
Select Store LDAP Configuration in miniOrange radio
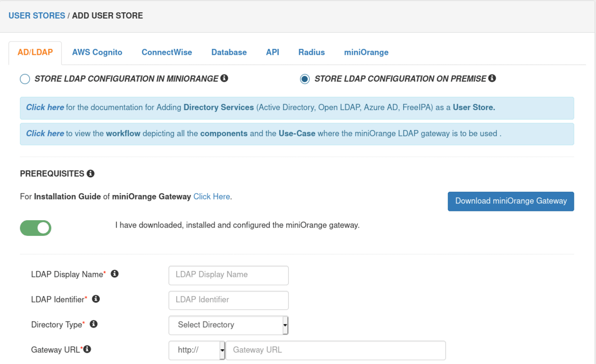(x=25, y=79)
